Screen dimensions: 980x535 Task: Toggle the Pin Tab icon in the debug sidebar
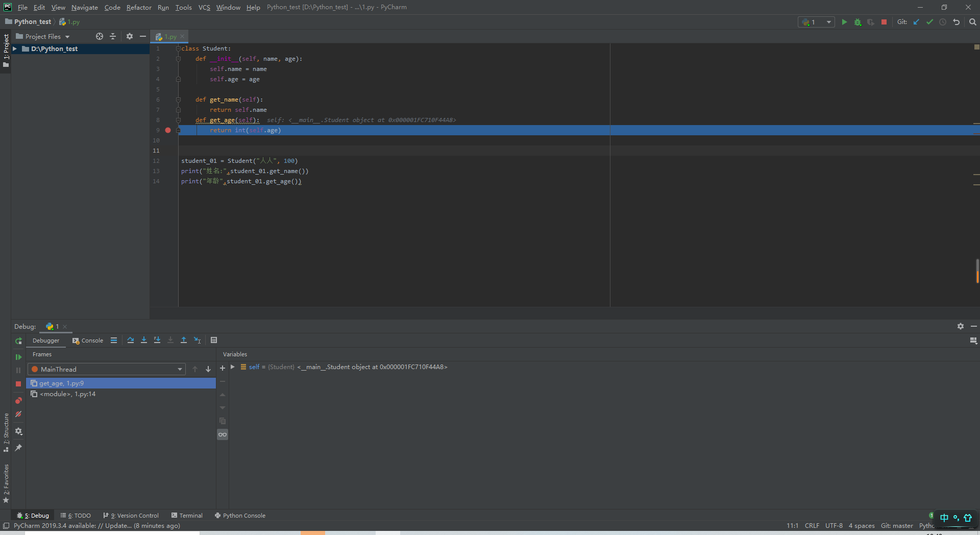click(18, 448)
